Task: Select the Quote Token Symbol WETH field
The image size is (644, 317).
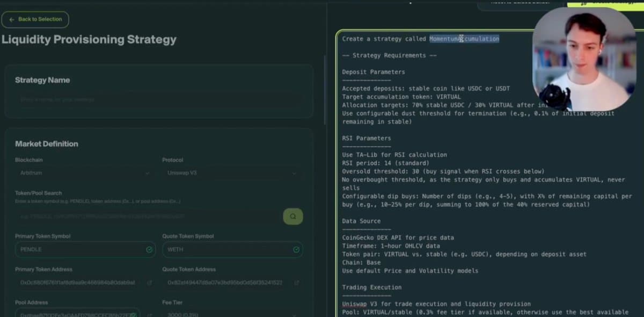Action: [225, 250]
